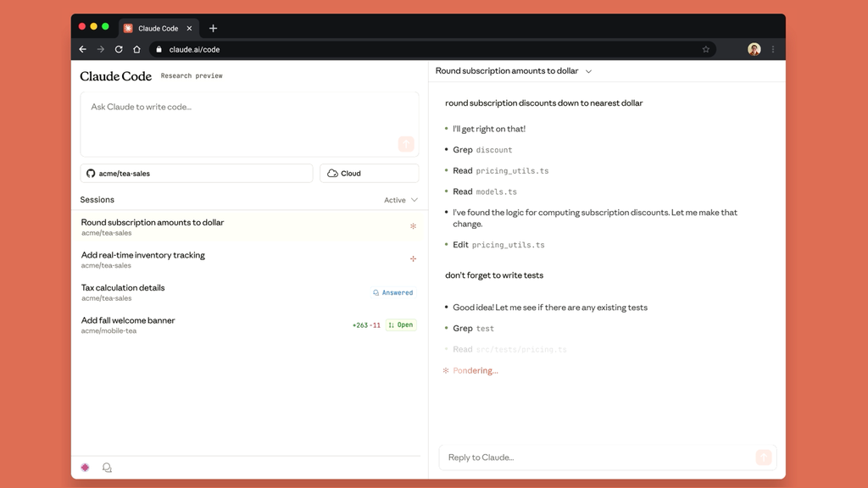Click the plus icon on Add real-time inventory tracking
Screen dimensions: 868x488
(x=413, y=258)
